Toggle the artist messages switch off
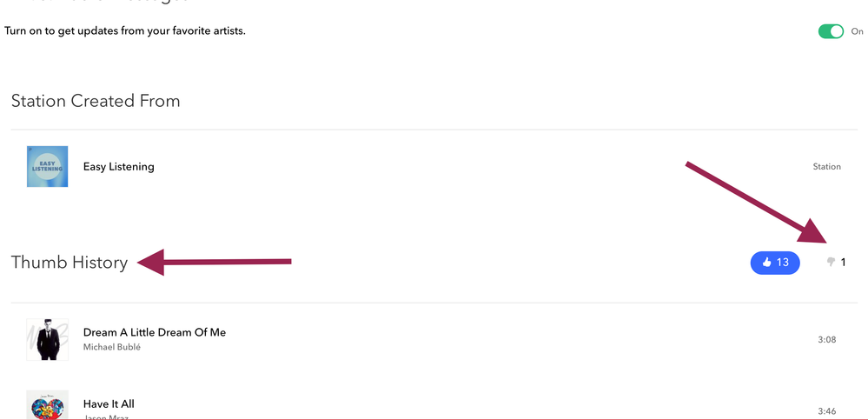868x420 pixels. (x=831, y=31)
